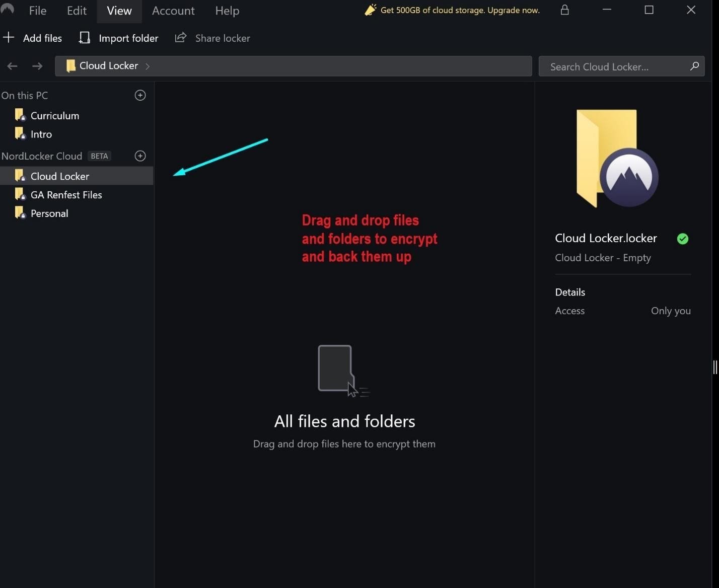This screenshot has height=588, width=719.
Task: Close the NordLocker window
Action: 691,10
